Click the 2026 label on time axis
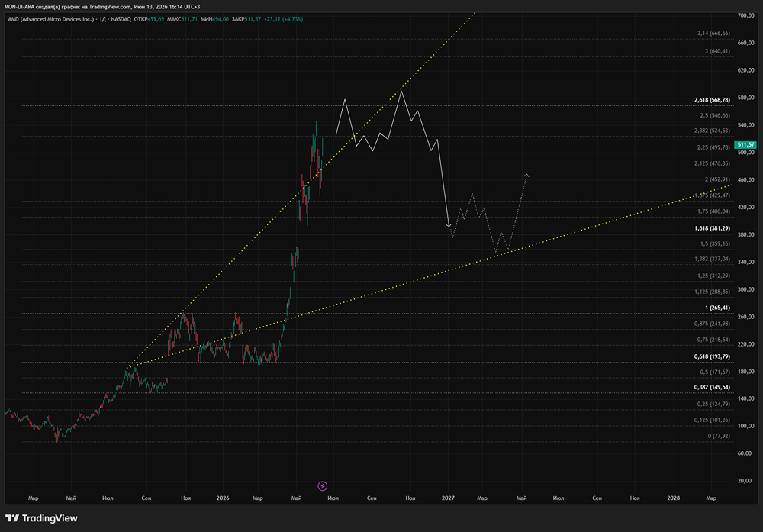This screenshot has height=532, width=763. 222,498
